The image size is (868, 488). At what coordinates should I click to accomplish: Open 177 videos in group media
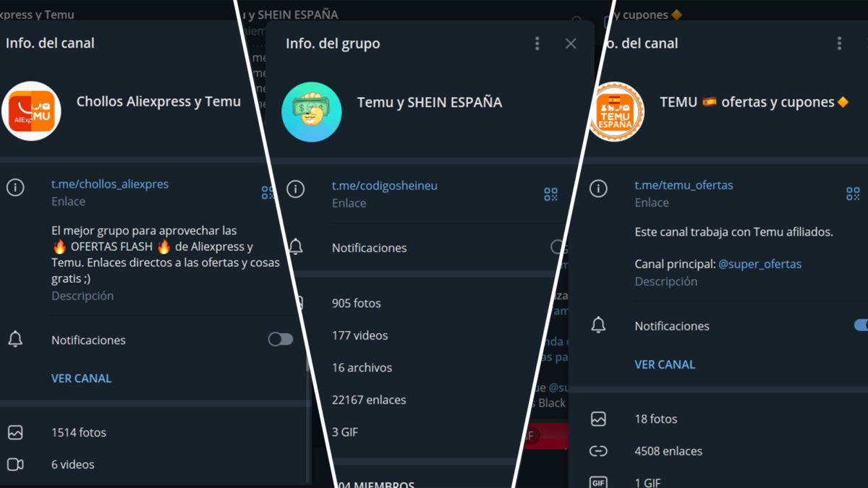pos(360,335)
